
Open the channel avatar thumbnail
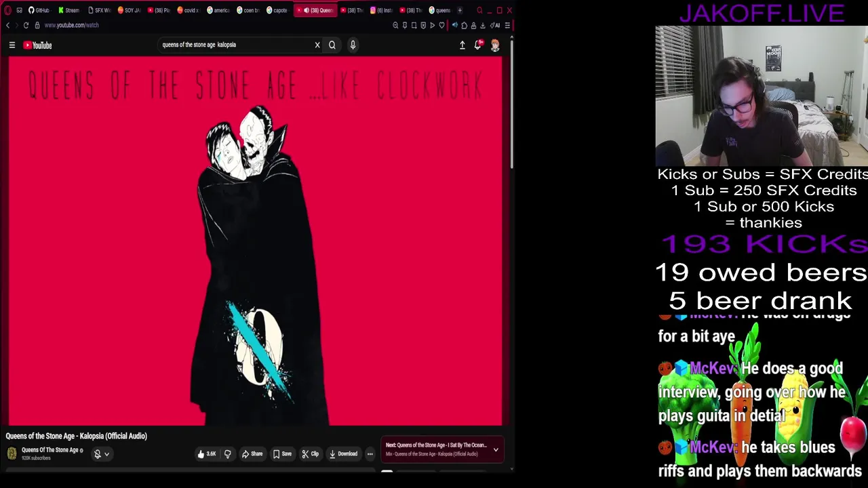[x=12, y=454]
